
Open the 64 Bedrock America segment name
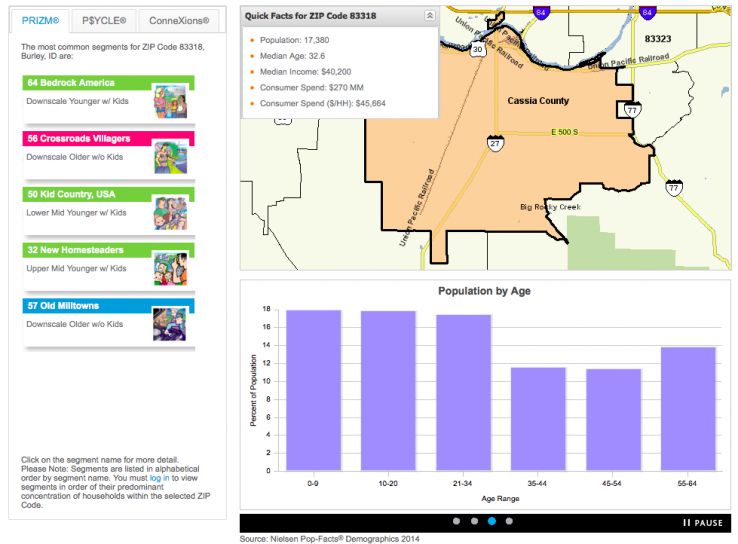(x=71, y=83)
